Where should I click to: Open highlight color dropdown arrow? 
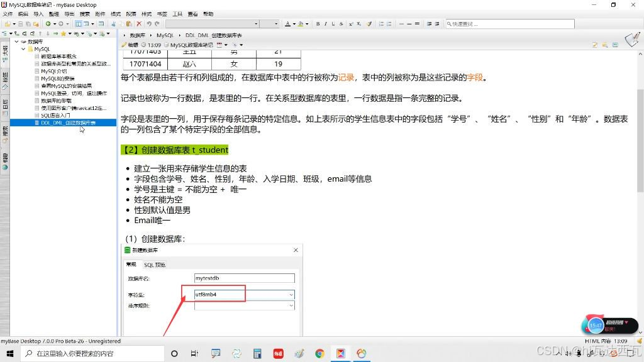[x=307, y=24]
